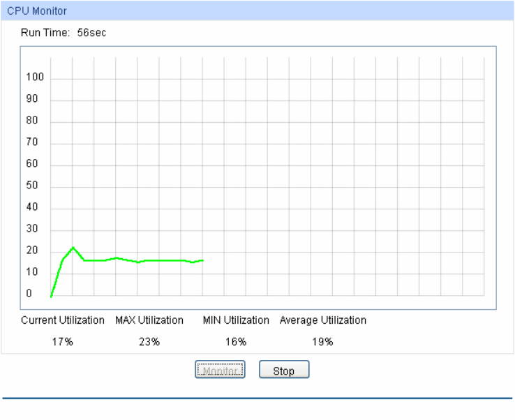515x420 pixels.
Task: Select the CPU Monitor title text
Action: pos(37,11)
